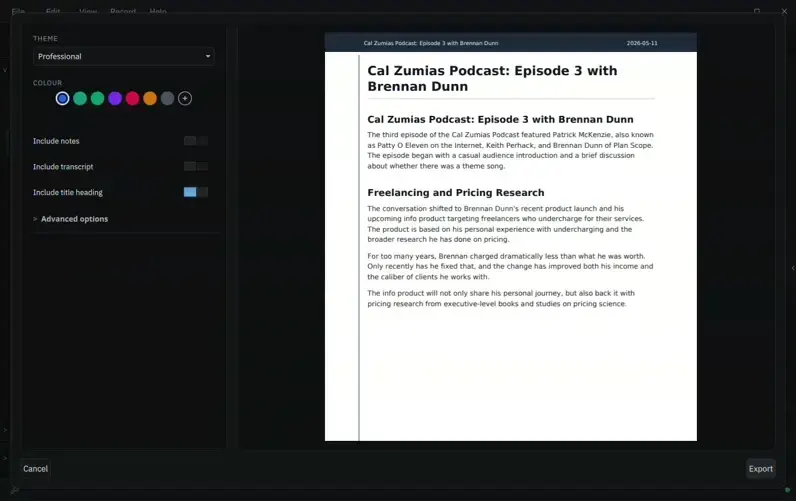Pick the green swatch beside the purple one
This screenshot has width=796, height=501.
97,98
